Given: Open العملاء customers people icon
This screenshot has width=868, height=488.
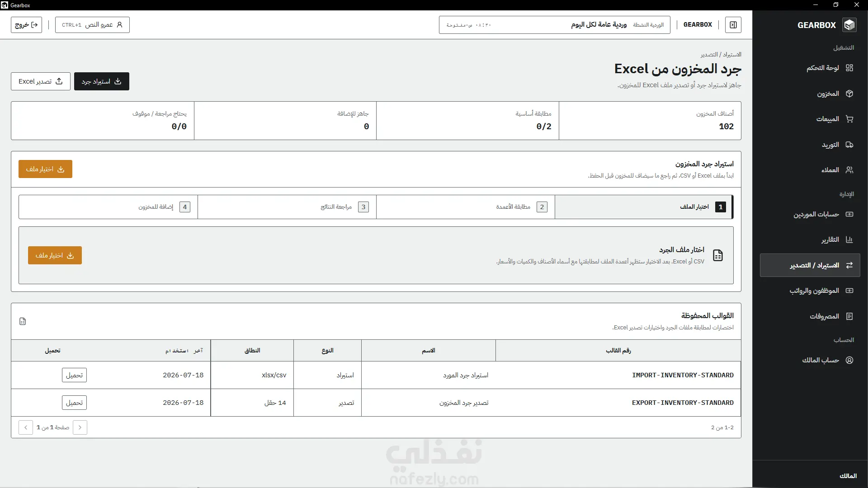Looking at the screenshot, I should tap(849, 170).
